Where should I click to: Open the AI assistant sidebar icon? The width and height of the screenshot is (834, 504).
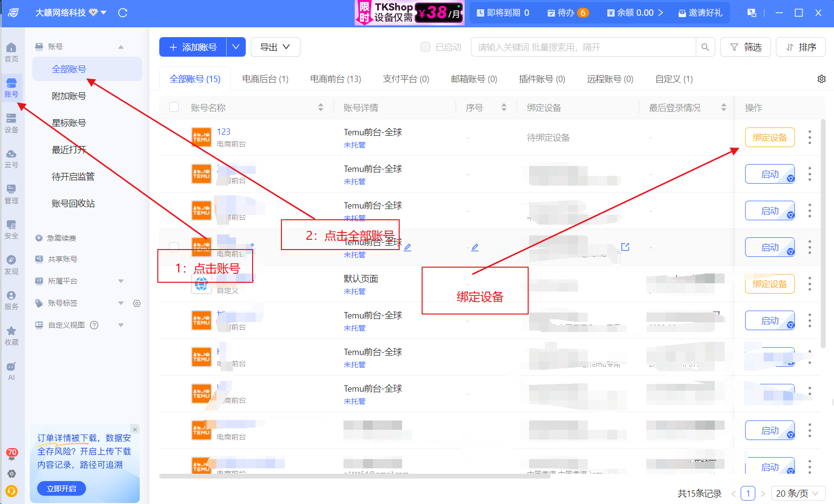coord(11,371)
